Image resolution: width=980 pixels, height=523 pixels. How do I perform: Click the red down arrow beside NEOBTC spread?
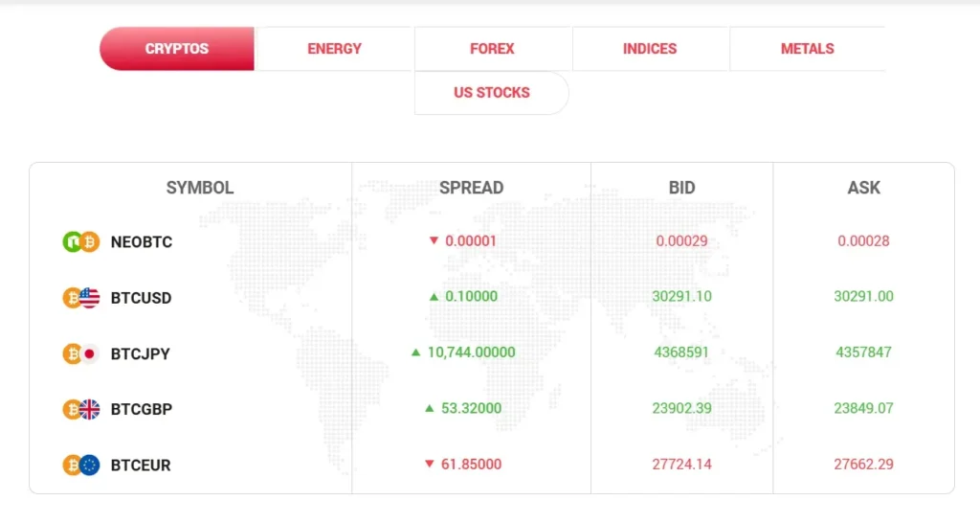pyautogui.click(x=434, y=240)
